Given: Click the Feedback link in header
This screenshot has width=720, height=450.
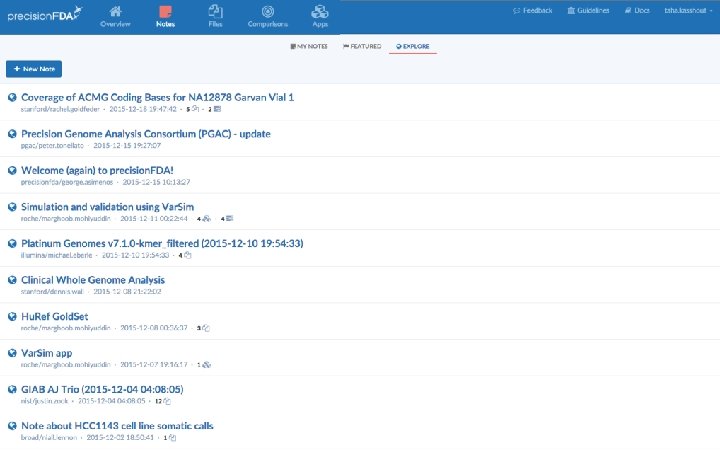Looking at the screenshot, I should pos(533,10).
